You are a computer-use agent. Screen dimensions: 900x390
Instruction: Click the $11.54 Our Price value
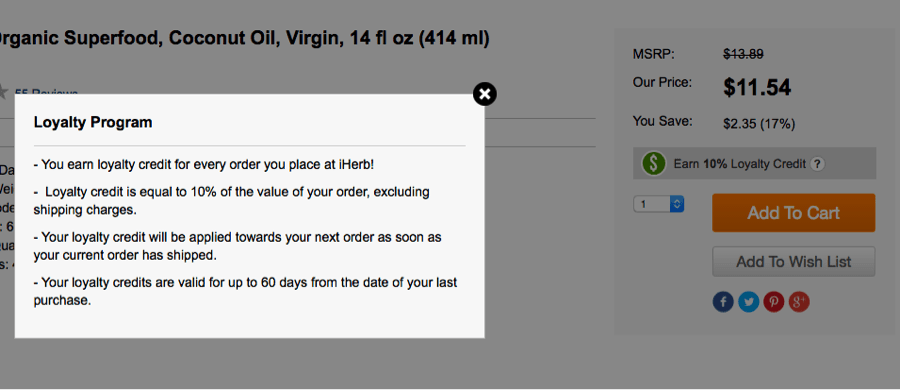757,87
